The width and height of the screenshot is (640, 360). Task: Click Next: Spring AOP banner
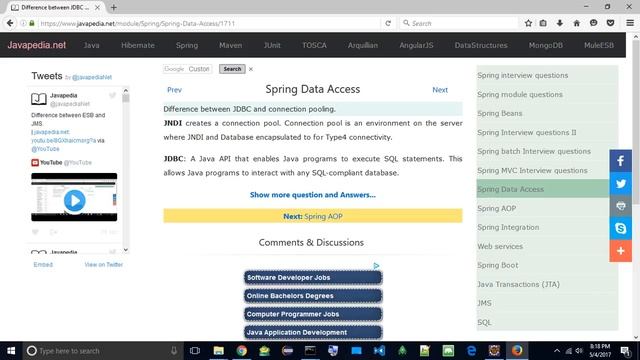[x=313, y=216]
